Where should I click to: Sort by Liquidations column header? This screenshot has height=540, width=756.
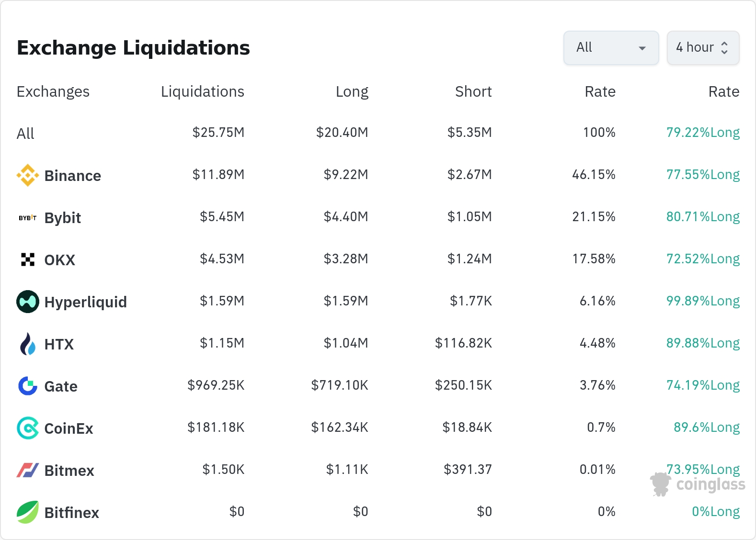tap(202, 91)
